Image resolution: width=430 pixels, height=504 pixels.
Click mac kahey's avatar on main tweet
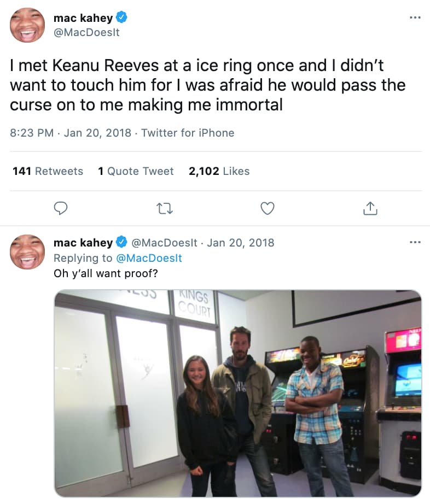[x=27, y=25]
